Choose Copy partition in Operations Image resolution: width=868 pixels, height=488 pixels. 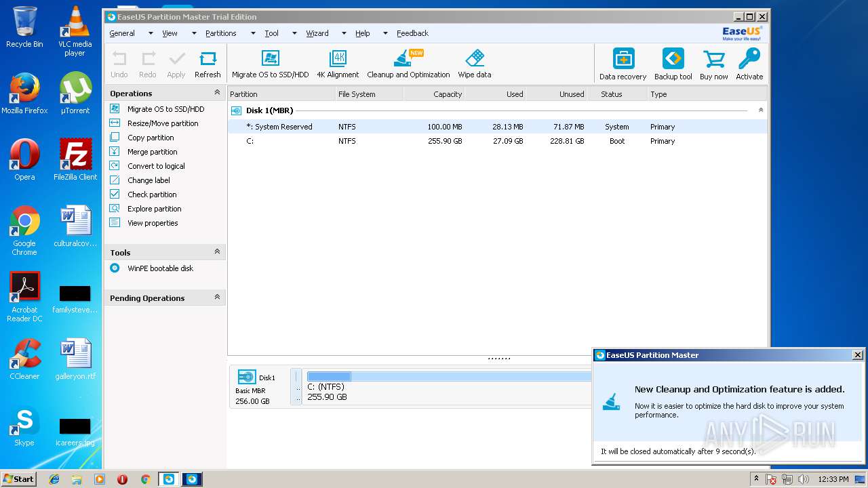pos(151,138)
